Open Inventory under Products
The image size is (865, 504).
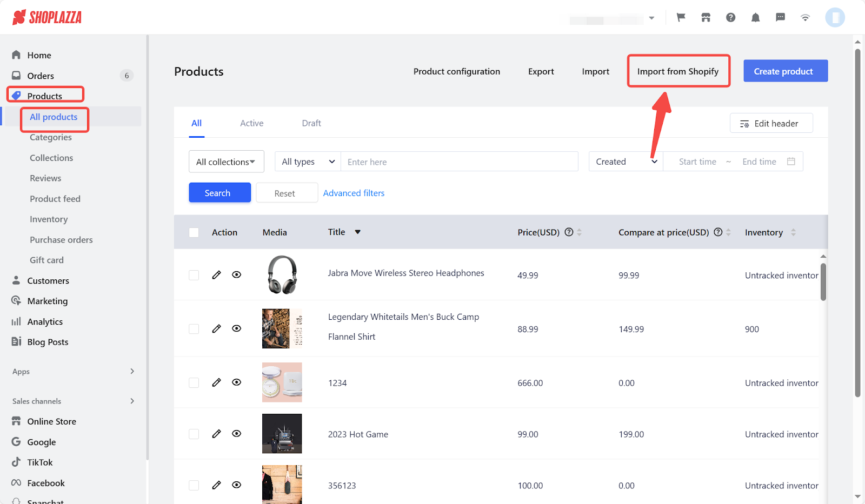click(x=49, y=219)
